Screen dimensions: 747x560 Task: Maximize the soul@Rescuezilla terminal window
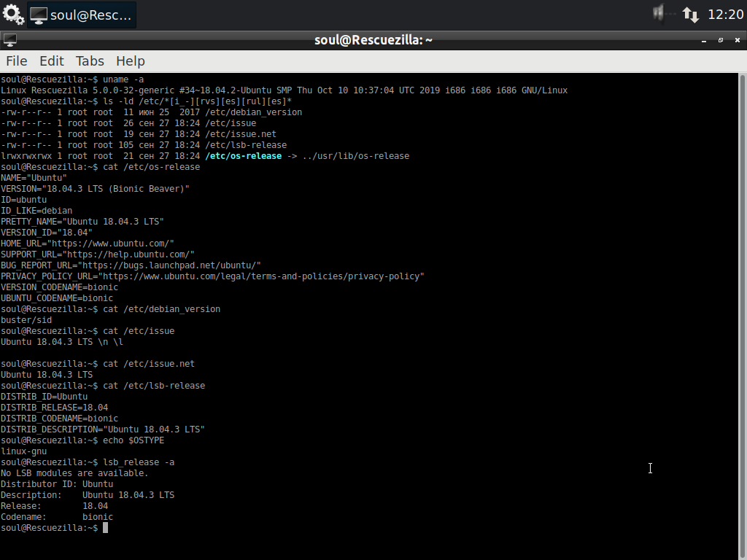click(x=720, y=41)
